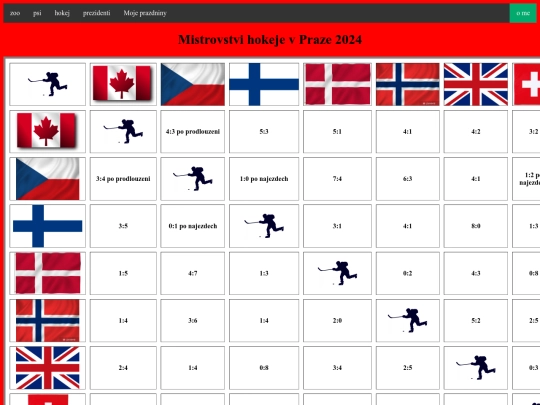Image resolution: width=540 pixels, height=405 pixels.
Task: Click the 3:4 score in UK row
Action: pos(337,368)
